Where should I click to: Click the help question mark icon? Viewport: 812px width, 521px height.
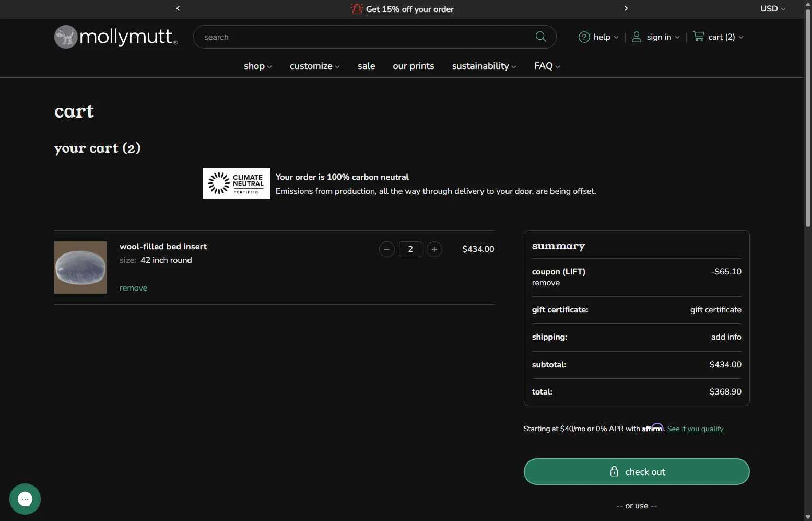click(584, 37)
